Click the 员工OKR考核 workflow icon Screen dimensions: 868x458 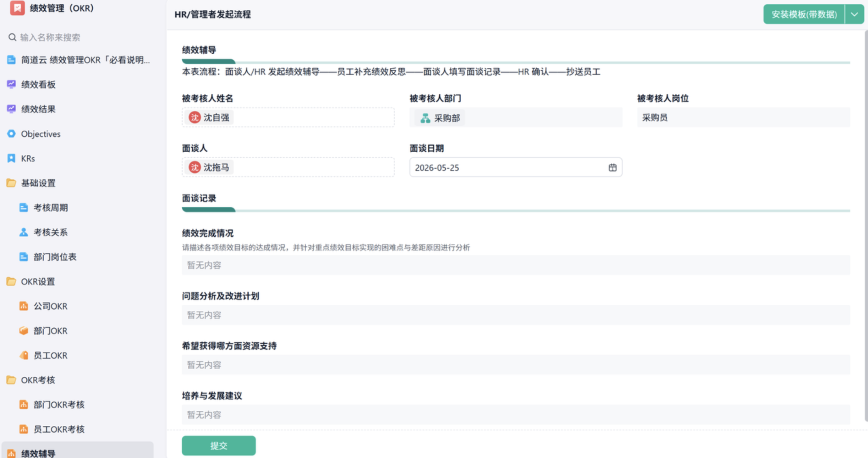point(24,429)
